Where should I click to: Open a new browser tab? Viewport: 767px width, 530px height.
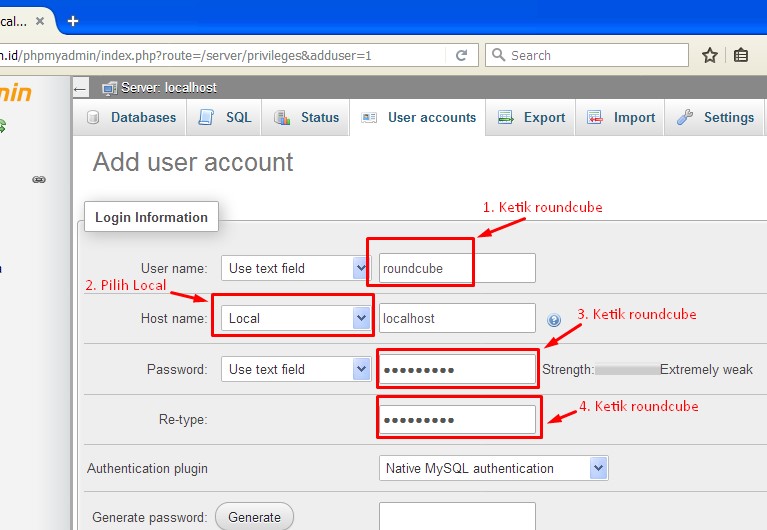click(72, 21)
